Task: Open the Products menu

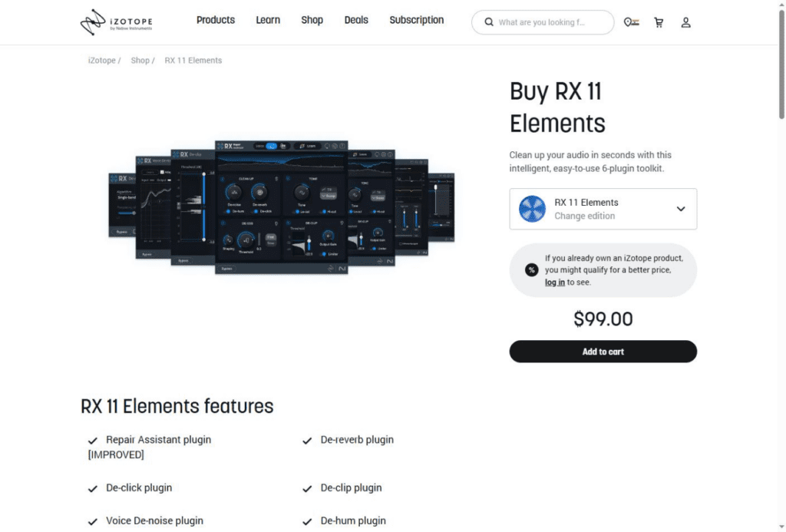Action: tap(216, 20)
